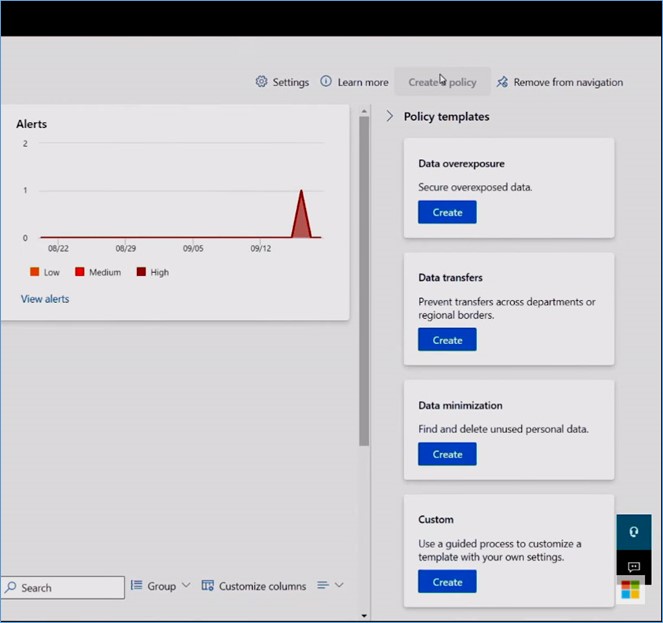The image size is (663, 623).
Task: Open the feedback chat bubble button
Action: coord(633,567)
